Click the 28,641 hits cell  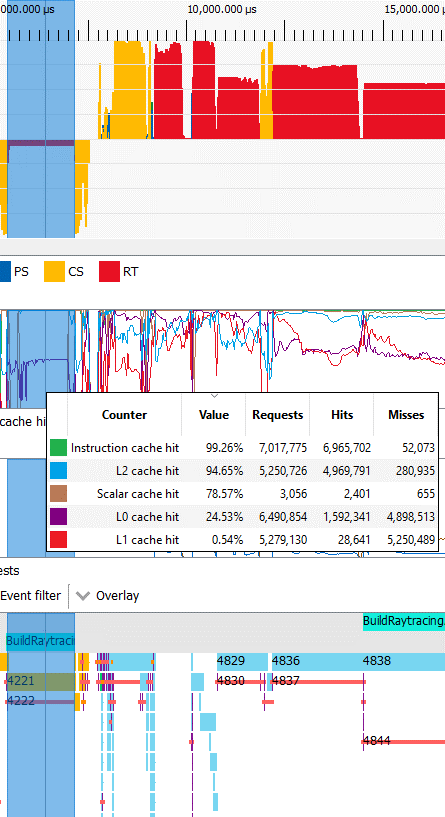354,539
